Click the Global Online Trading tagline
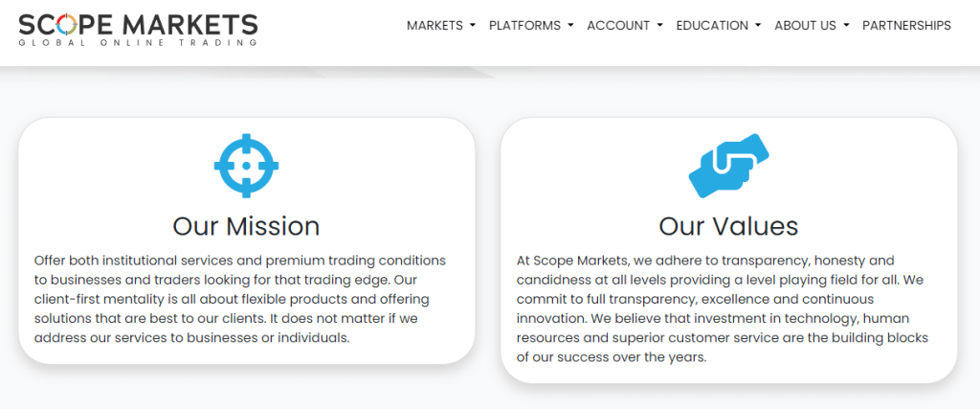This screenshot has width=980, height=409. click(x=138, y=42)
